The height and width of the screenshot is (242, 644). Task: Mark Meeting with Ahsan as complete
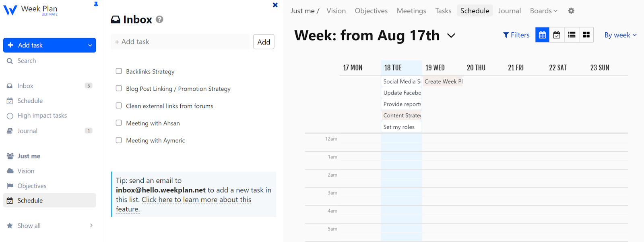(x=119, y=123)
